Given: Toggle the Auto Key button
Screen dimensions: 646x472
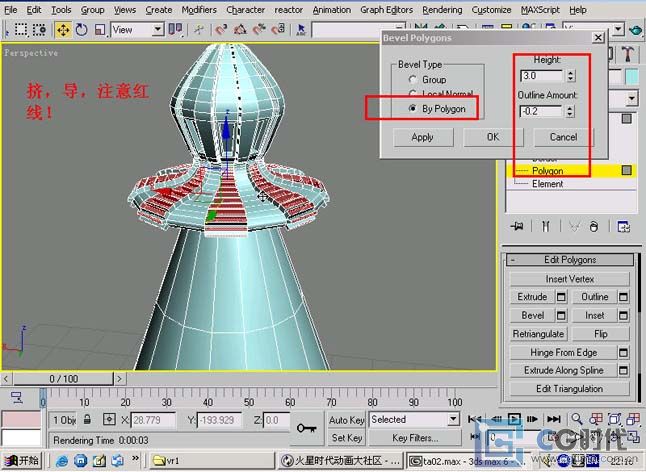Looking at the screenshot, I should point(346,420).
